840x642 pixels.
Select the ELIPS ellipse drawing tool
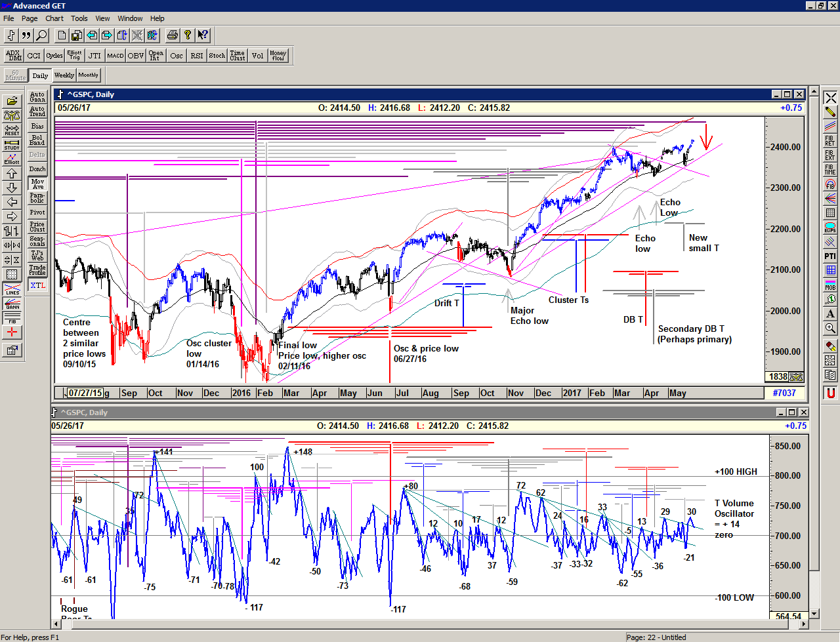[x=830, y=228]
